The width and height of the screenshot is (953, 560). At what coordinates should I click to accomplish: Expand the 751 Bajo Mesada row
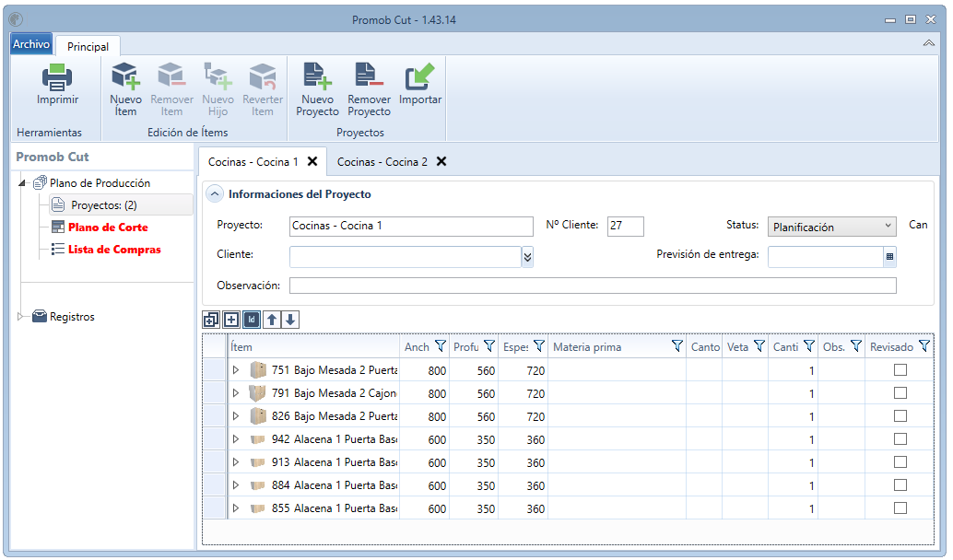[236, 370]
